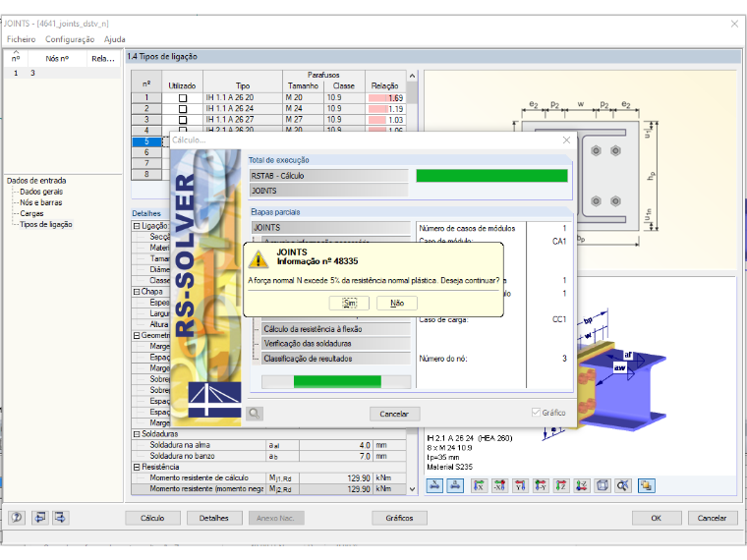Click the Cálculo button at bottom
This screenshot has height=560, width=747.
coord(152,518)
